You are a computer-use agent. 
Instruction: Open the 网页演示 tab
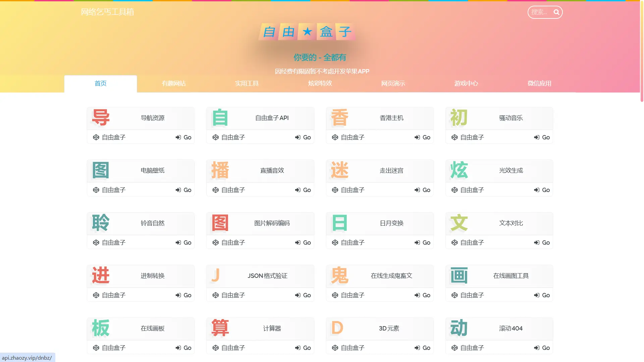[393, 83]
